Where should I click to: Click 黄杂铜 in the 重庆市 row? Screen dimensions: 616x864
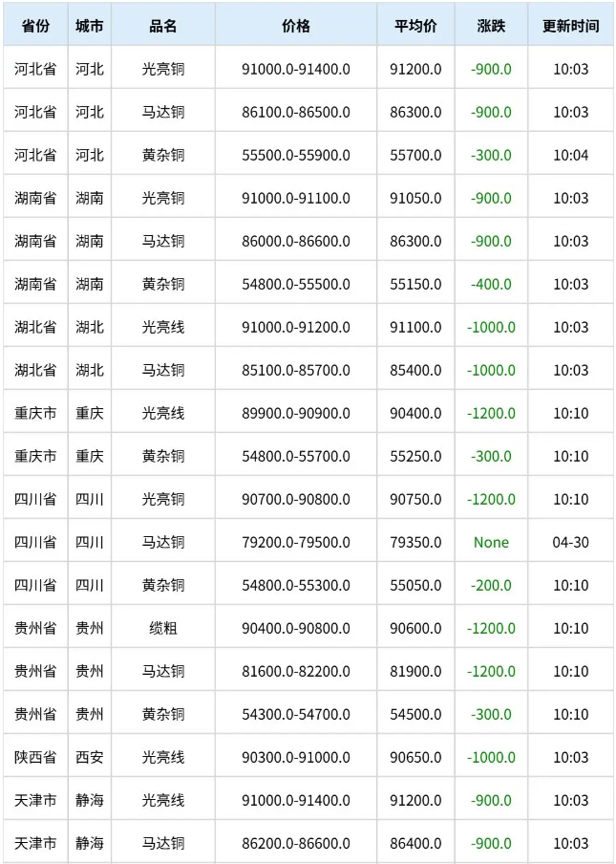pyautogui.click(x=163, y=456)
